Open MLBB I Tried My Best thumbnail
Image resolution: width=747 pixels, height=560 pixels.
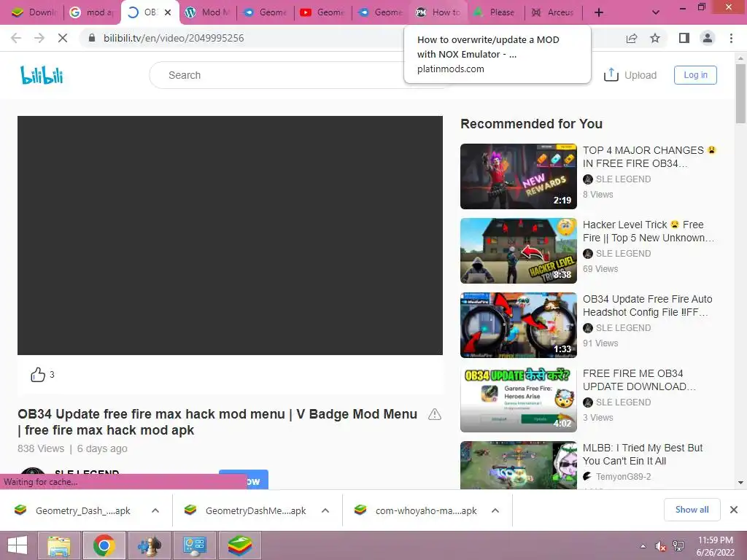click(x=519, y=465)
